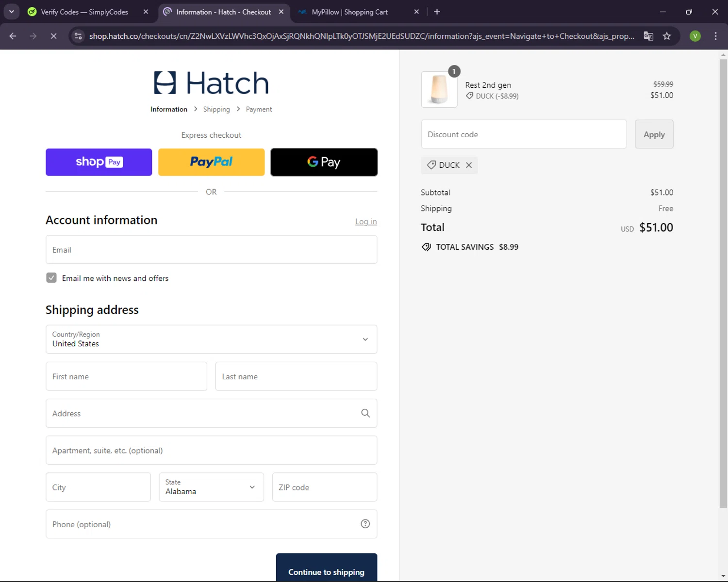Click phone help question mark icon
The image size is (728, 582).
pyautogui.click(x=365, y=524)
